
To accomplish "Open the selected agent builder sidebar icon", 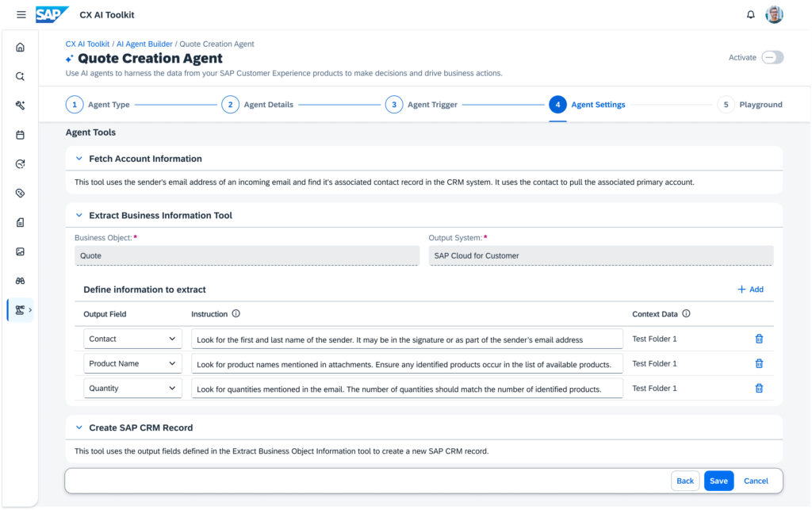I will click(x=21, y=309).
